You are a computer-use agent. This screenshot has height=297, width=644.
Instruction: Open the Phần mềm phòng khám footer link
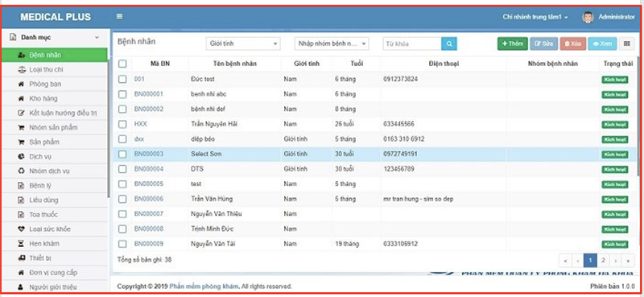click(204, 287)
